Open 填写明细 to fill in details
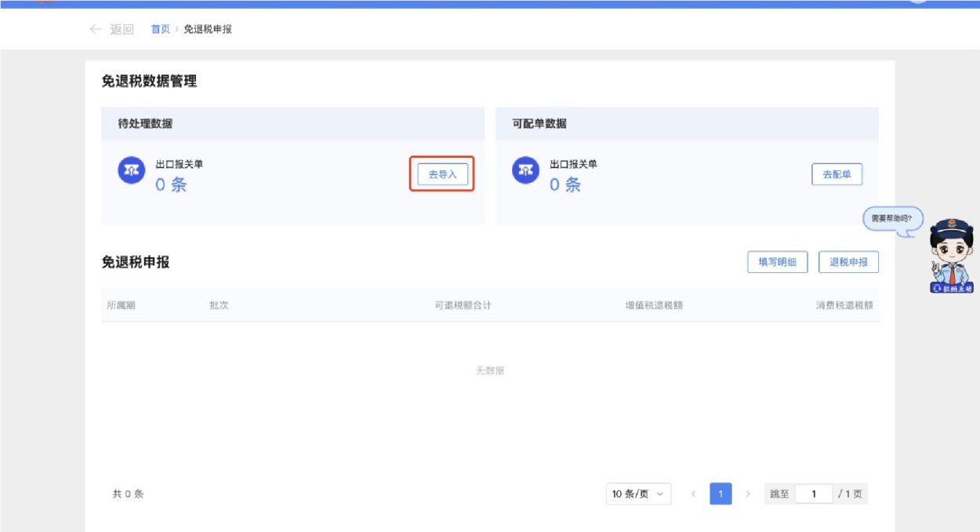The width and height of the screenshot is (980, 532). [x=777, y=262]
